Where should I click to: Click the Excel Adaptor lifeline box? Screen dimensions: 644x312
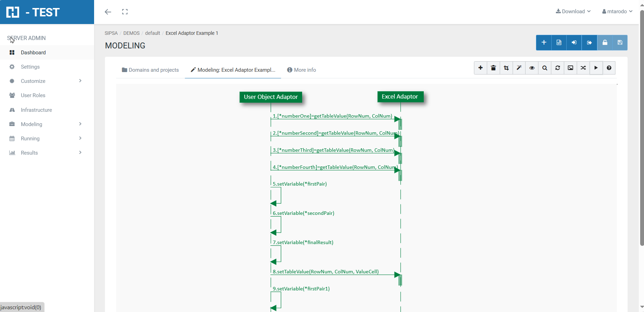click(x=400, y=97)
